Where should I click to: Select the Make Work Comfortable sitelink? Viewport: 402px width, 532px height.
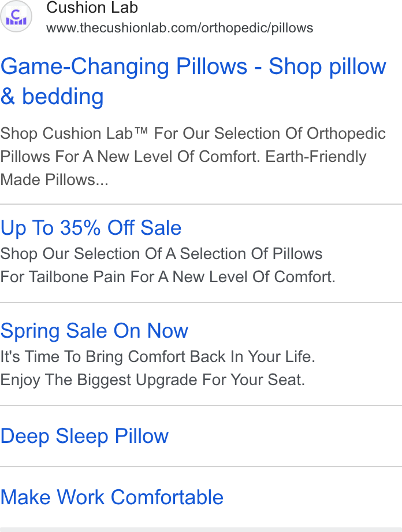point(112,497)
